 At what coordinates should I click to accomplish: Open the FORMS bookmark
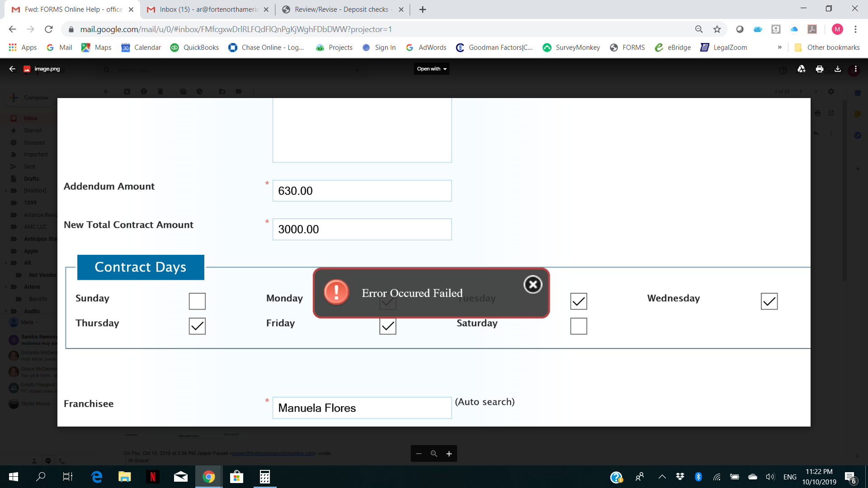[627, 47]
